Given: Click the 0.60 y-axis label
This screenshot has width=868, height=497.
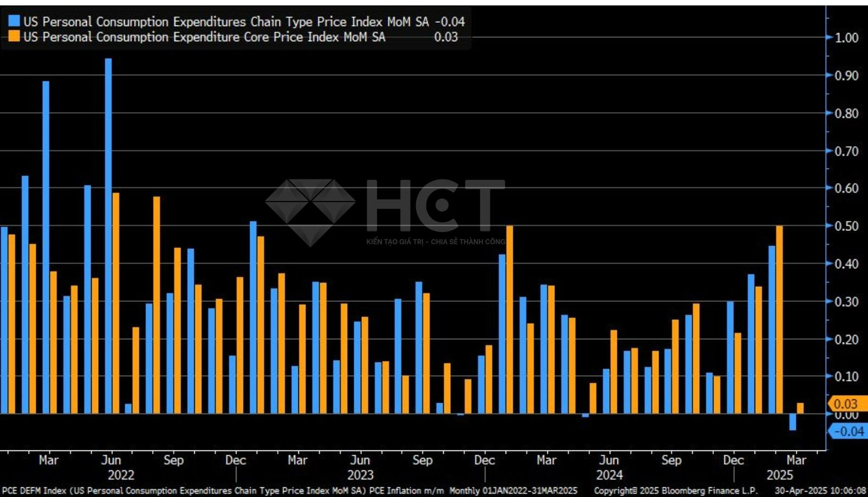Looking at the screenshot, I should point(846,189).
